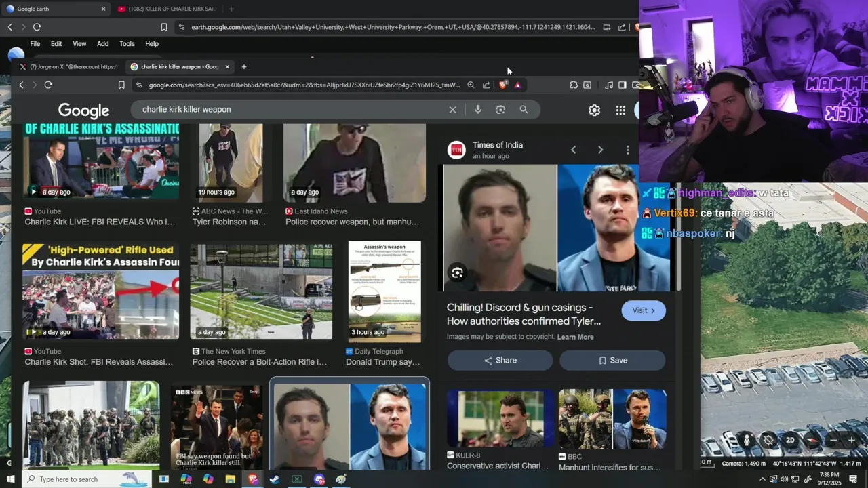
Task: Show previous image in the preview panel
Action: tap(573, 150)
